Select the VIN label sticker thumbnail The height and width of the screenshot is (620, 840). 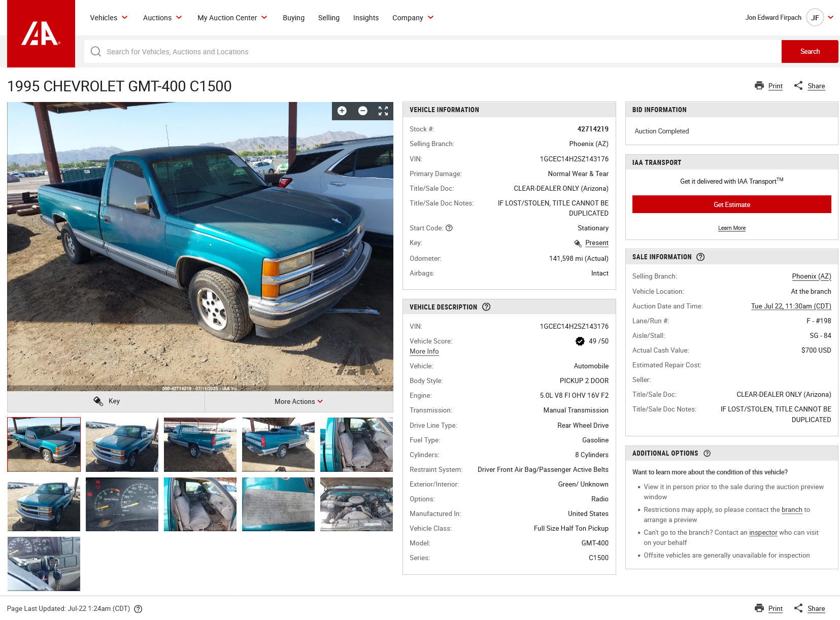click(x=278, y=504)
